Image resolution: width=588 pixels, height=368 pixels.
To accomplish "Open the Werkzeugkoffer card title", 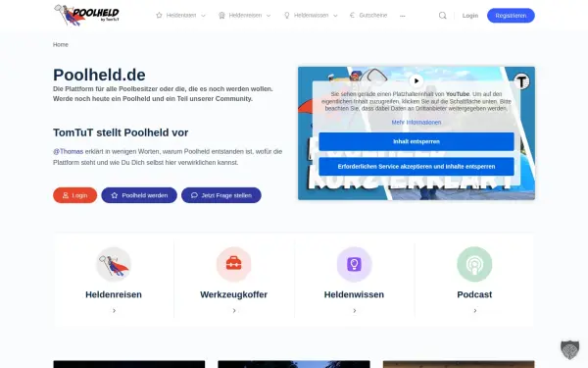I will [233, 294].
